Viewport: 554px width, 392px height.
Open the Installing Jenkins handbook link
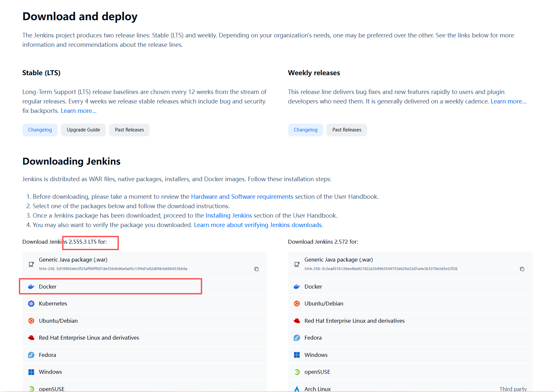click(229, 216)
